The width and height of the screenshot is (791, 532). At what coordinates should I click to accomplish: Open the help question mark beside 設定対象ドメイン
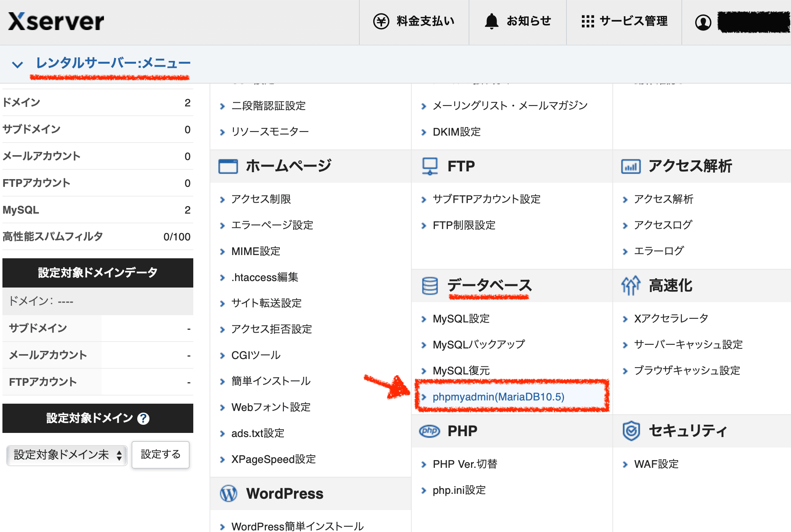[144, 418]
